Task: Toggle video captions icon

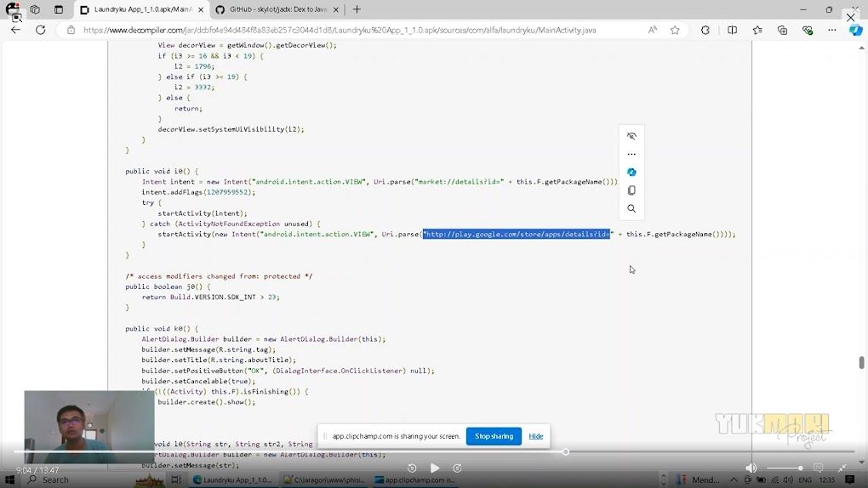Action: [x=818, y=468]
